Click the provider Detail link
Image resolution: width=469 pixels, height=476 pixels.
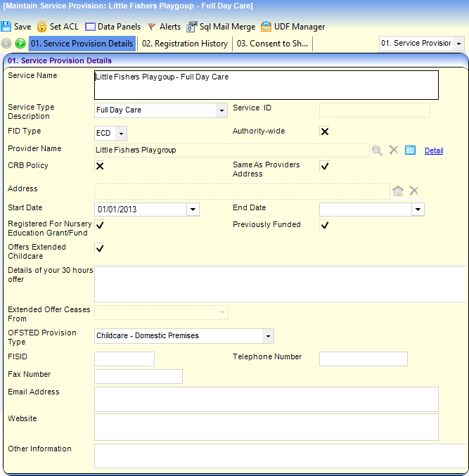tap(433, 150)
